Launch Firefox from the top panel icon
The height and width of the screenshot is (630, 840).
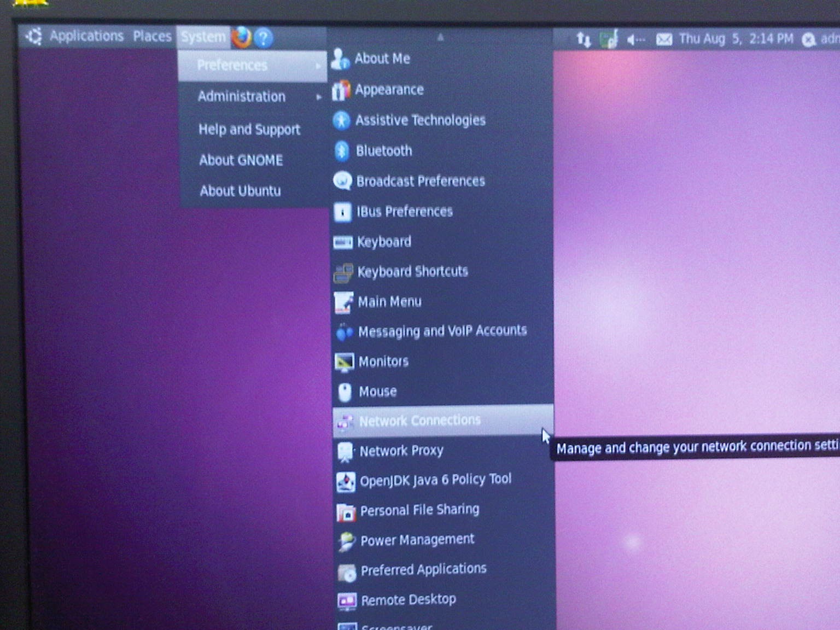[241, 37]
